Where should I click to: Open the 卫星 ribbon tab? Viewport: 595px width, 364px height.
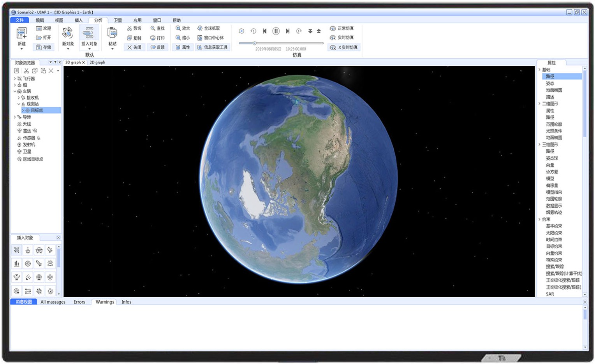118,20
